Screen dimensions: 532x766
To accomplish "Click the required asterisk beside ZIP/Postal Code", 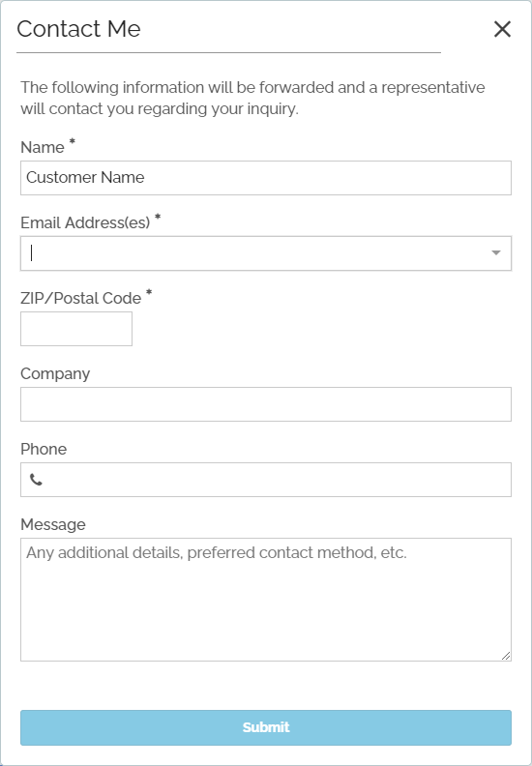I will click(x=149, y=292).
